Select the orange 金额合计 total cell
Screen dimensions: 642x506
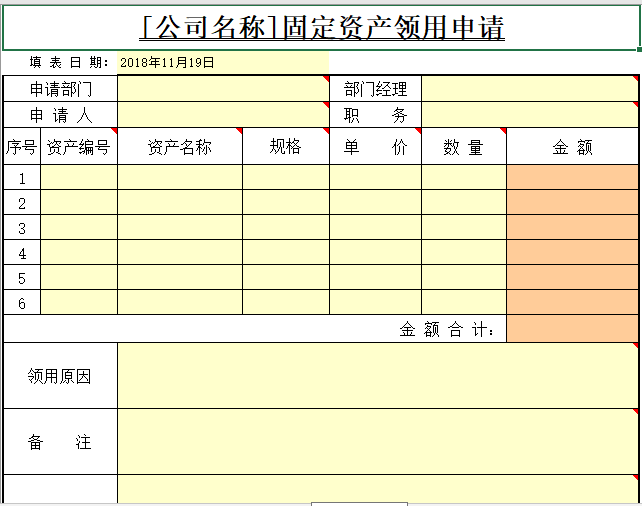click(x=572, y=329)
